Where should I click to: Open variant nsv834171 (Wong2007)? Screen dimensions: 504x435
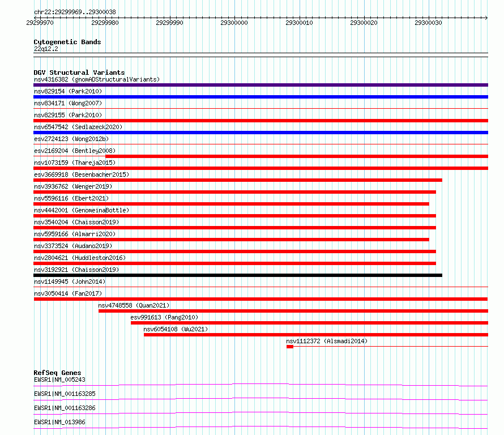[68, 103]
